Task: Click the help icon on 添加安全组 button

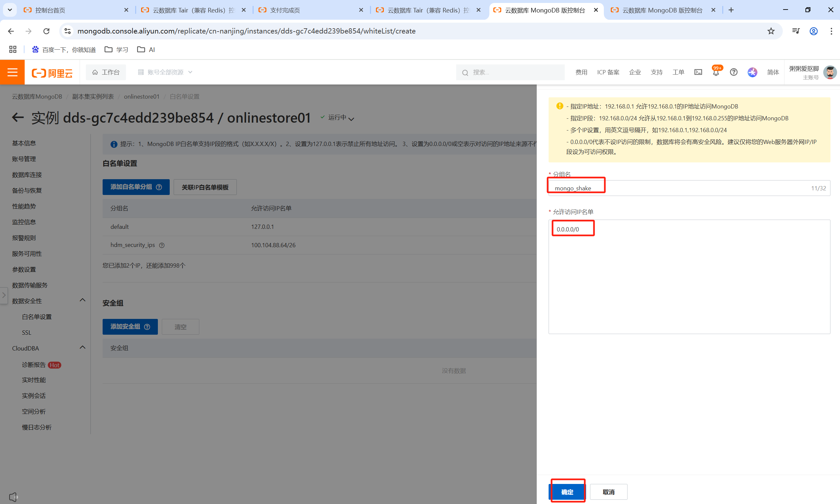Action: pos(147,327)
